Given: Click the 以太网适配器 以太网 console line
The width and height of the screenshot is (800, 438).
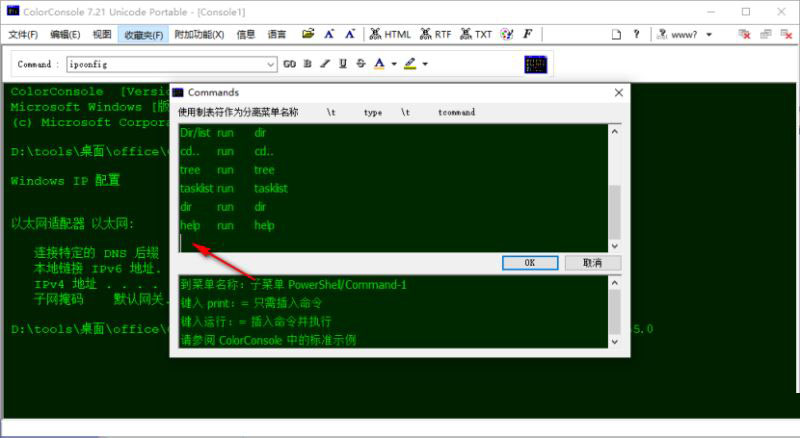Looking at the screenshot, I should (72, 224).
